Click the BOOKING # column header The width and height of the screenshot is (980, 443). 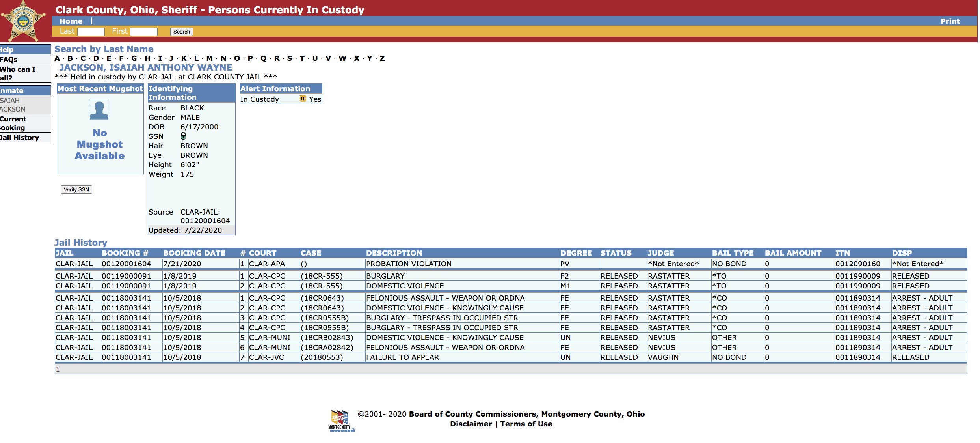125,253
